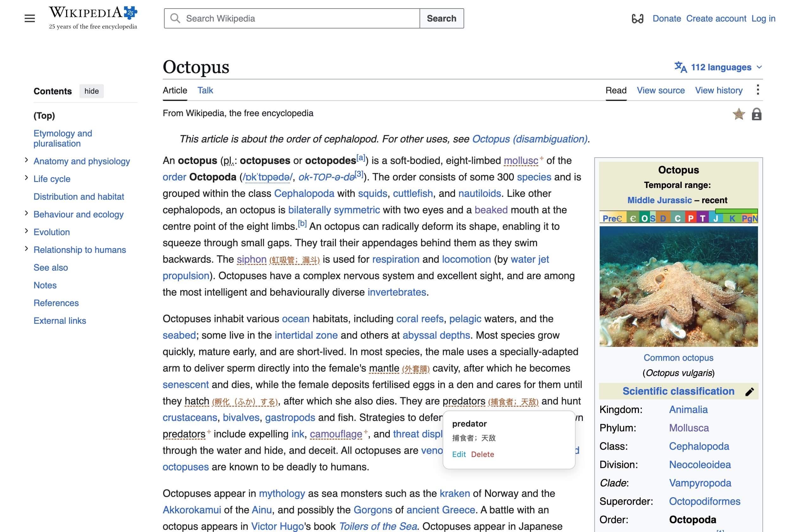Click the Donate link

coord(666,19)
